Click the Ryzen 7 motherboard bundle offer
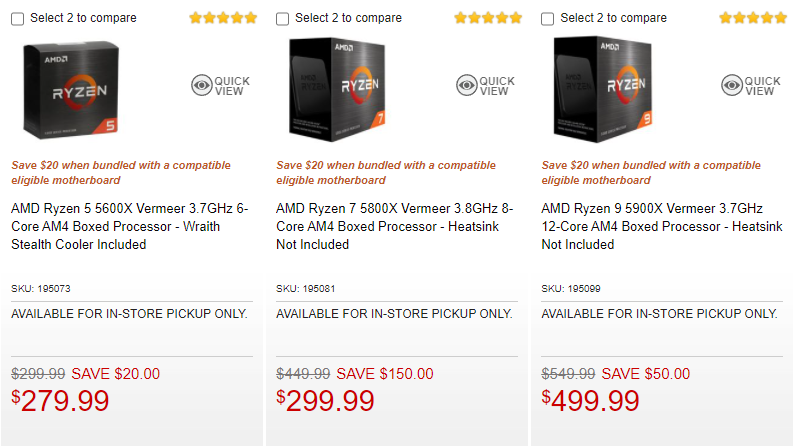This screenshot has width=799, height=446. click(x=386, y=173)
